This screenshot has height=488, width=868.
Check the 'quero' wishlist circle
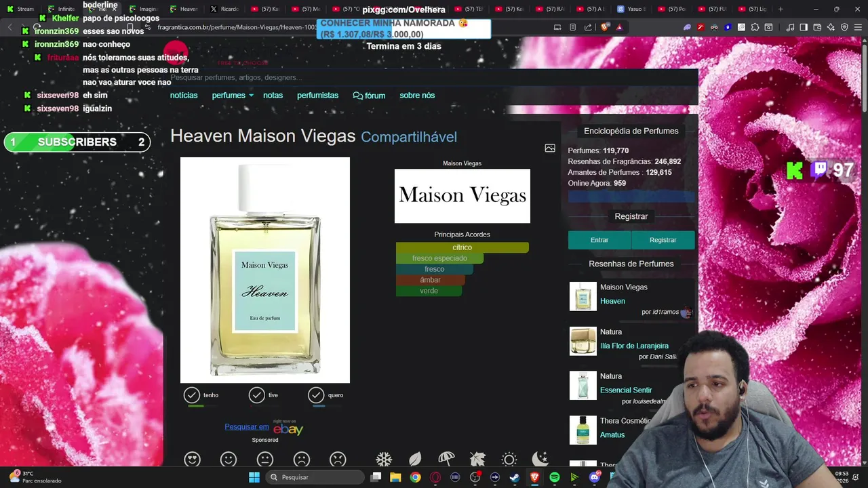[316, 395]
